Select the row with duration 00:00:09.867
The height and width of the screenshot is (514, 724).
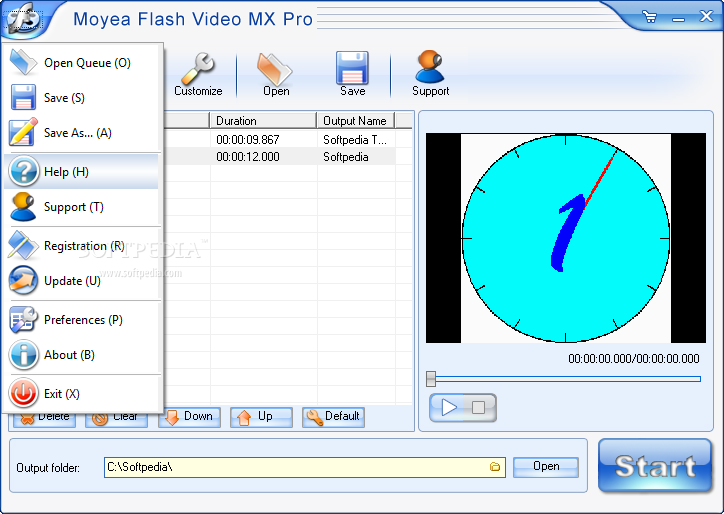pos(288,139)
